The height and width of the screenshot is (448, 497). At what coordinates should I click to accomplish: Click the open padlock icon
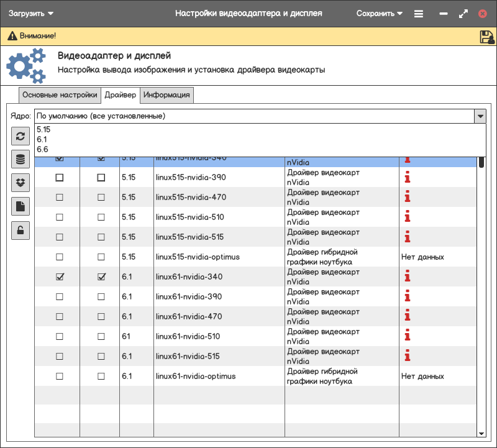point(21,230)
